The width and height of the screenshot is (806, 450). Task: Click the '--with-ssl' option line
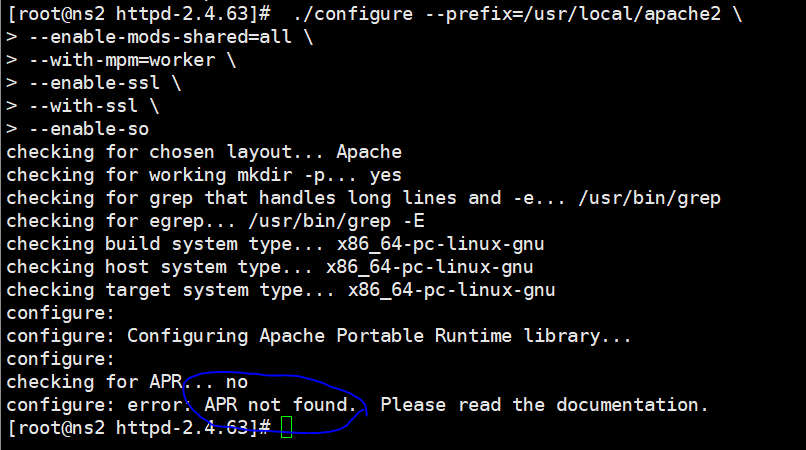(83, 106)
